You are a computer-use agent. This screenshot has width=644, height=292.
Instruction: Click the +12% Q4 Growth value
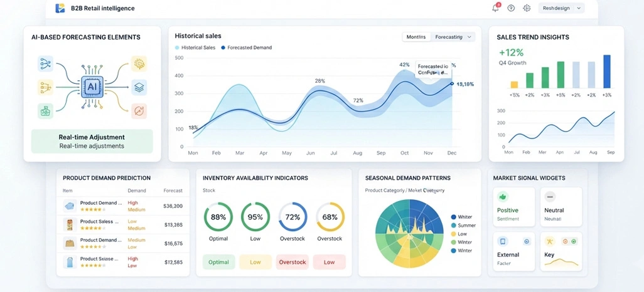(x=512, y=53)
